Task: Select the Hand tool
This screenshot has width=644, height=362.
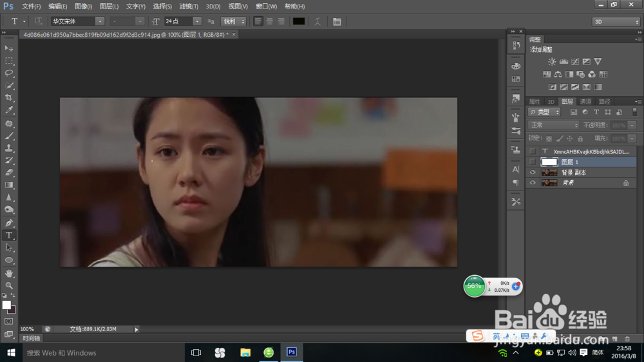Action: [9, 273]
